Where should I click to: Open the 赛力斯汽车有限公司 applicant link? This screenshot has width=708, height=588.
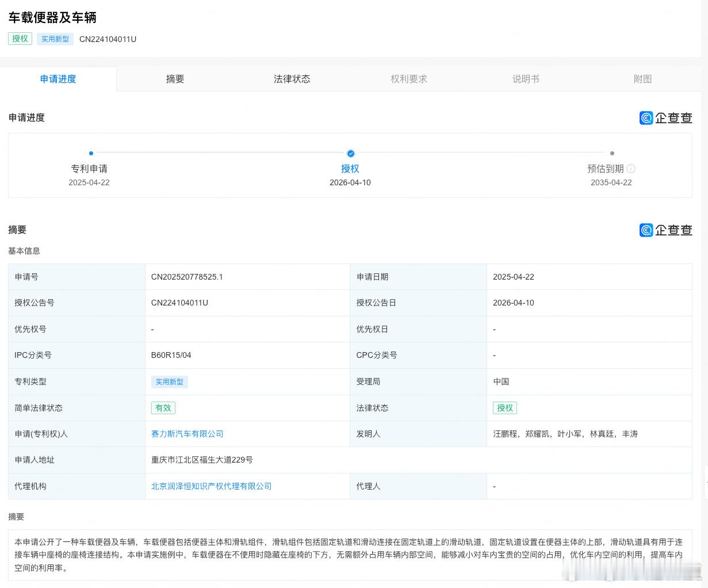point(187,434)
